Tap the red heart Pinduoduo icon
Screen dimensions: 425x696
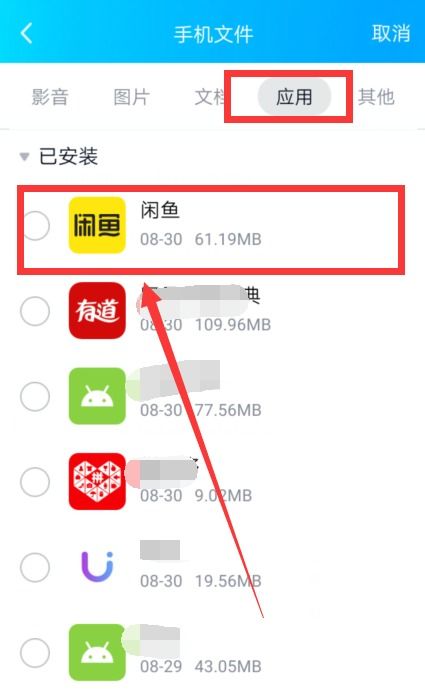(97, 481)
